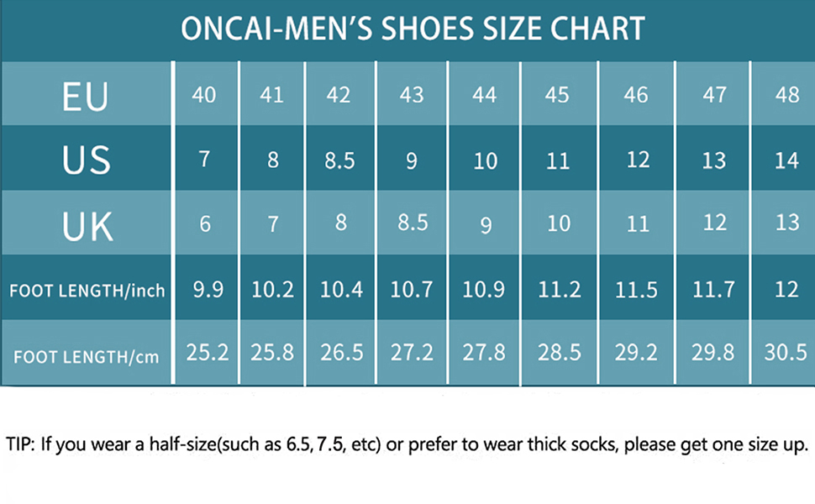815x504 pixels.
Task: Select the EU row header
Action: 85,96
